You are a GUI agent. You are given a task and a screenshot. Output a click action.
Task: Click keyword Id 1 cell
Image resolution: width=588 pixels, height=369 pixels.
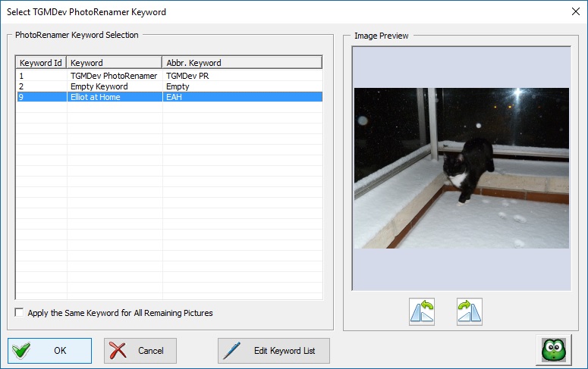point(41,76)
